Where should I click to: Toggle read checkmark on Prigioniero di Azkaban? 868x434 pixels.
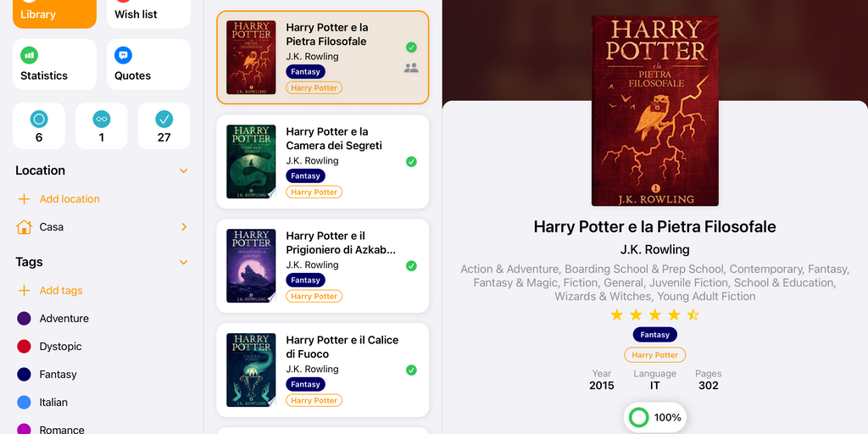411,265
